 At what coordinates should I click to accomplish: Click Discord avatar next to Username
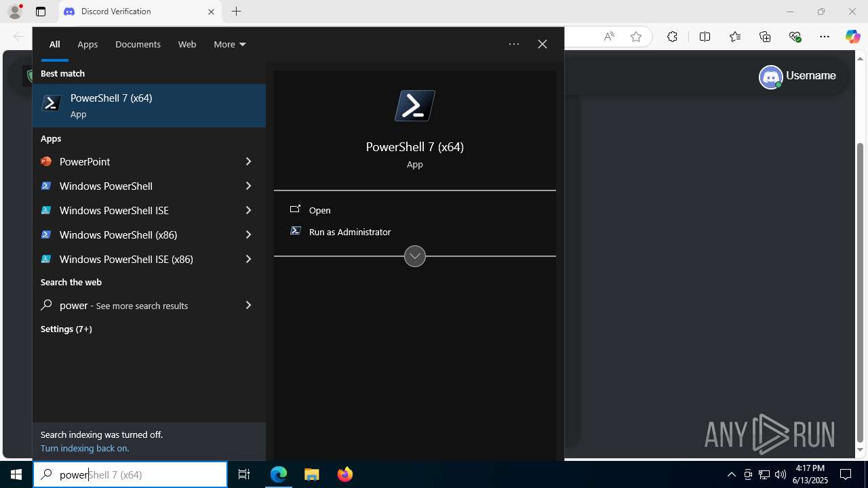(x=770, y=77)
